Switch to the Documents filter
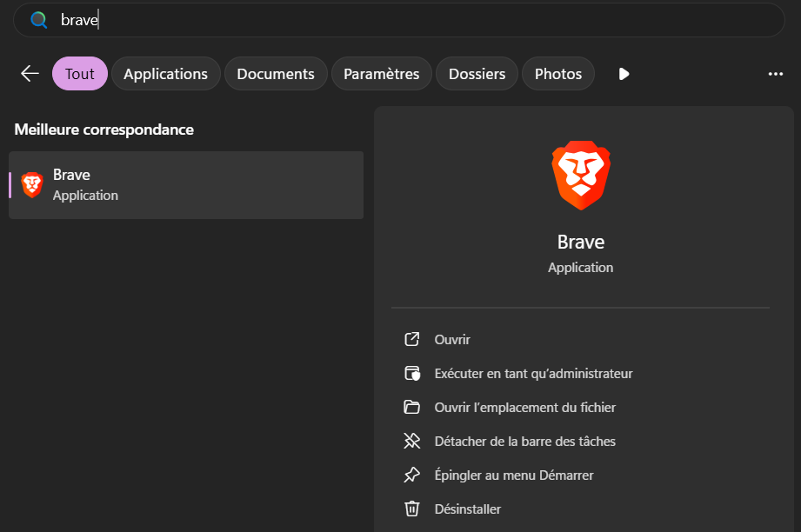Viewport: 801px width, 532px height. [276, 74]
